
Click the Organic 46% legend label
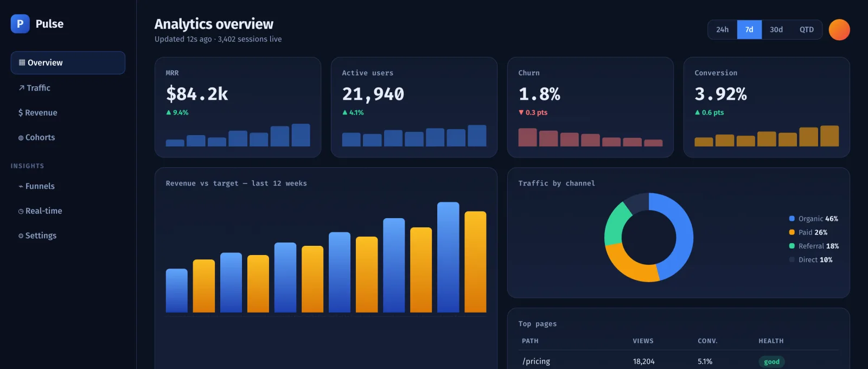point(818,219)
